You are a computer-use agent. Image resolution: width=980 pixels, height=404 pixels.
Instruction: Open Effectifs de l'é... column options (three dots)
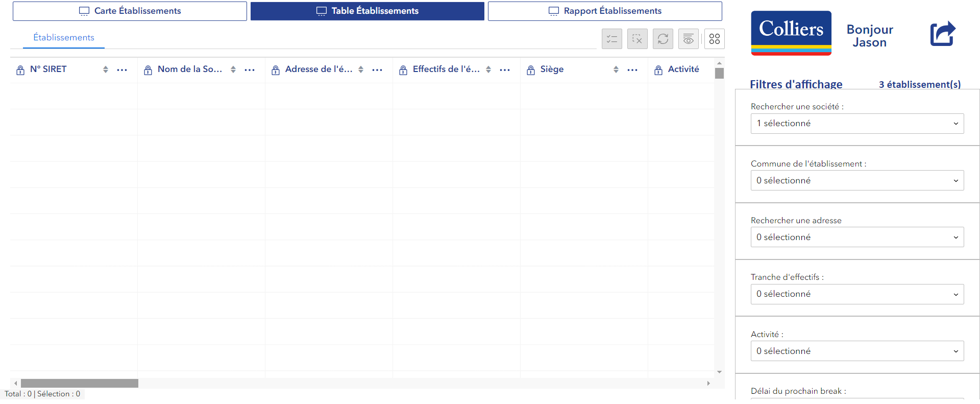(505, 70)
